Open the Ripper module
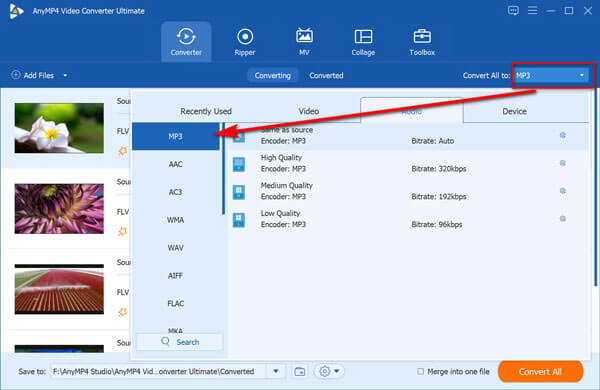600x390 pixels. [245, 42]
